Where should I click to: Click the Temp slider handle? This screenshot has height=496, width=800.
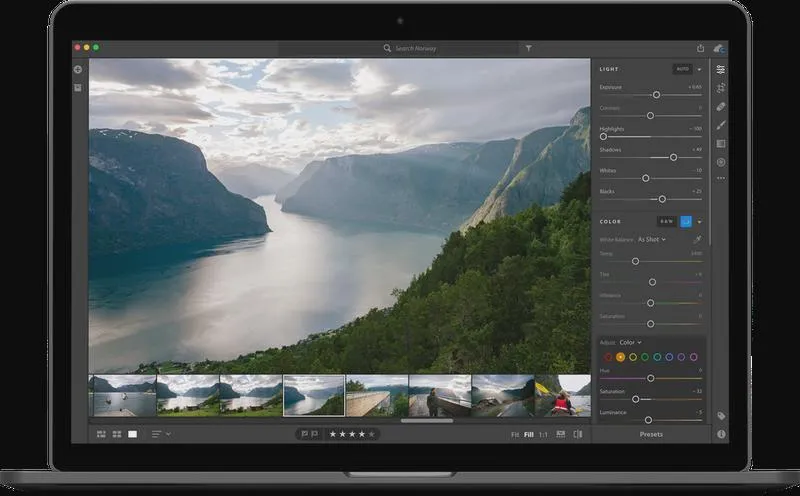pos(636,261)
